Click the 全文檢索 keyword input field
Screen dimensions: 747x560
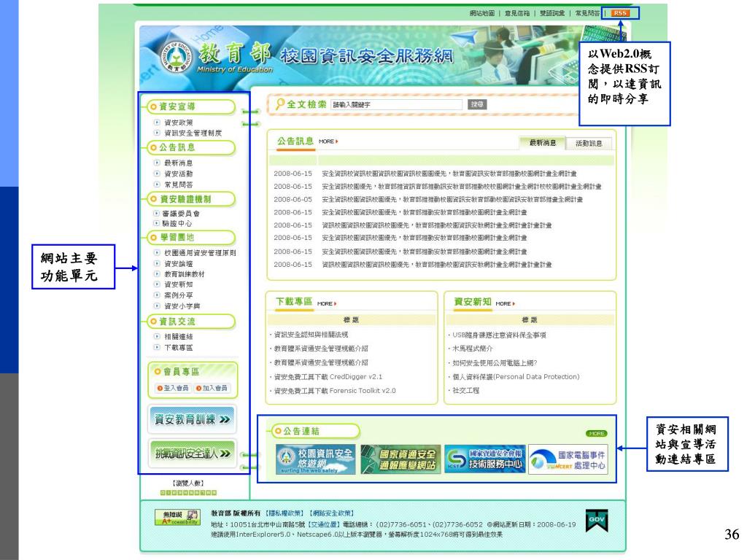coord(396,105)
